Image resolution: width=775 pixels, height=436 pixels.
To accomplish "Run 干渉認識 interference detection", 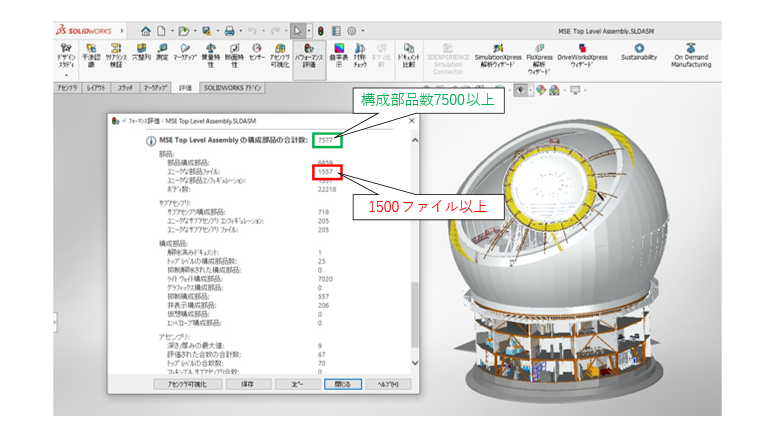I will [x=91, y=56].
